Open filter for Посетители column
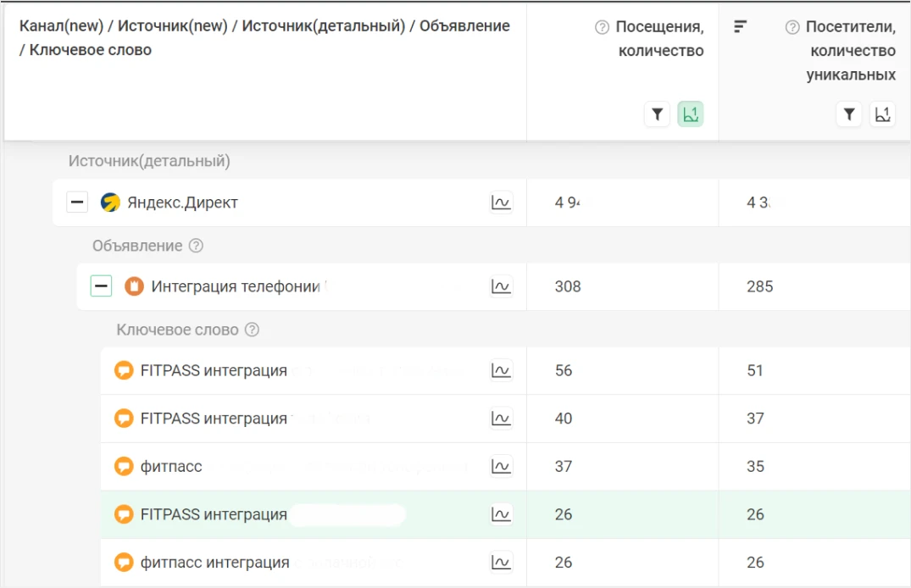This screenshot has height=588, width=911. coord(849,114)
